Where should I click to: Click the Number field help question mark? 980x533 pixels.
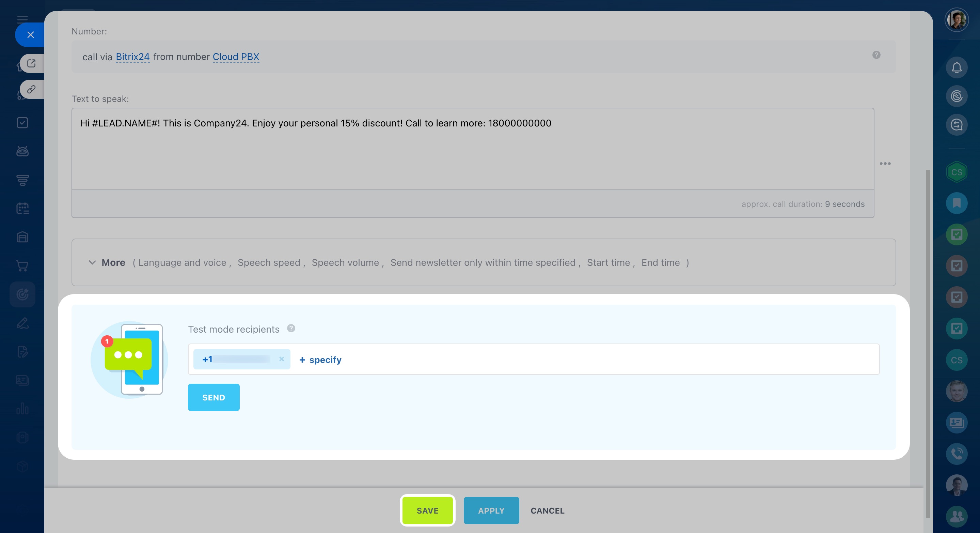(876, 55)
